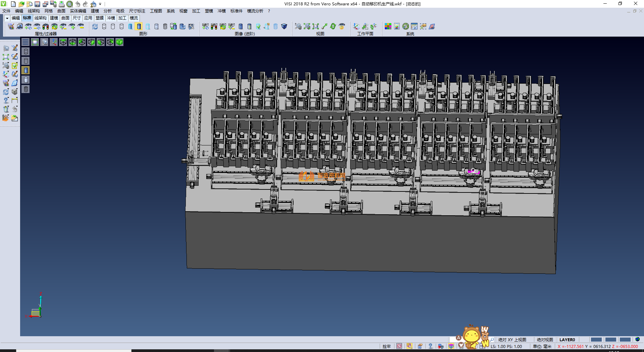Click the green rotate view icon
The height and width of the screenshot is (352, 644).
point(333,26)
